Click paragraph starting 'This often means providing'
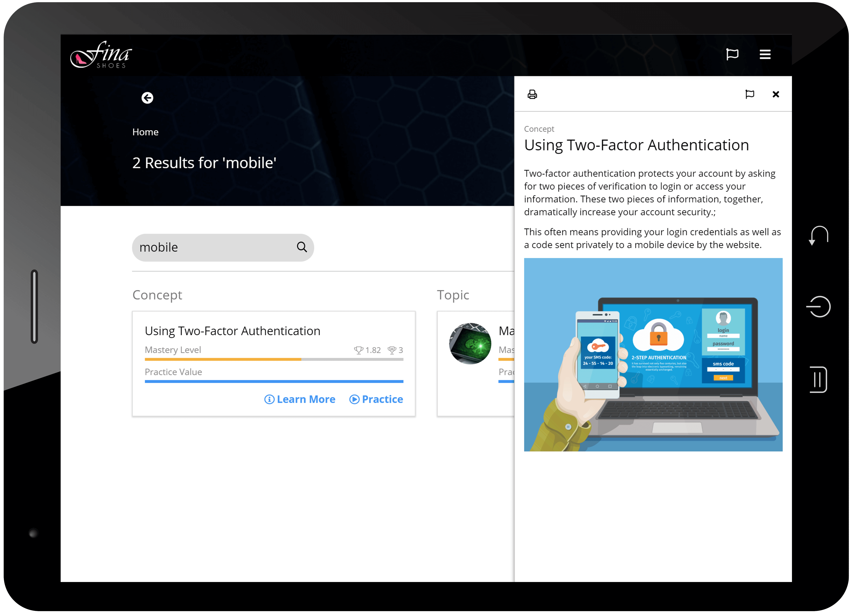853x616 pixels. click(x=652, y=238)
